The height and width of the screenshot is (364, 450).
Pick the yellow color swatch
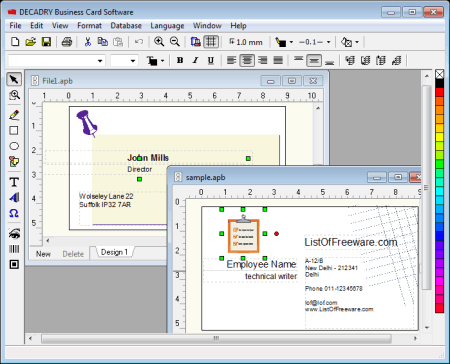pyautogui.click(x=439, y=137)
